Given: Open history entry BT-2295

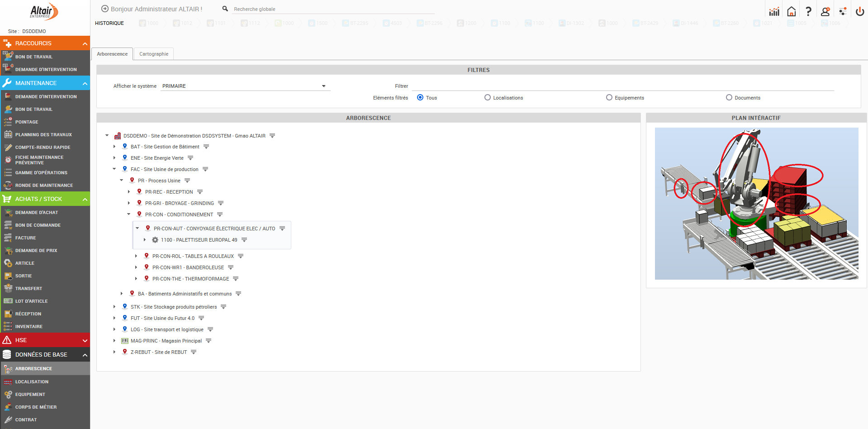Looking at the screenshot, I should click(x=355, y=23).
